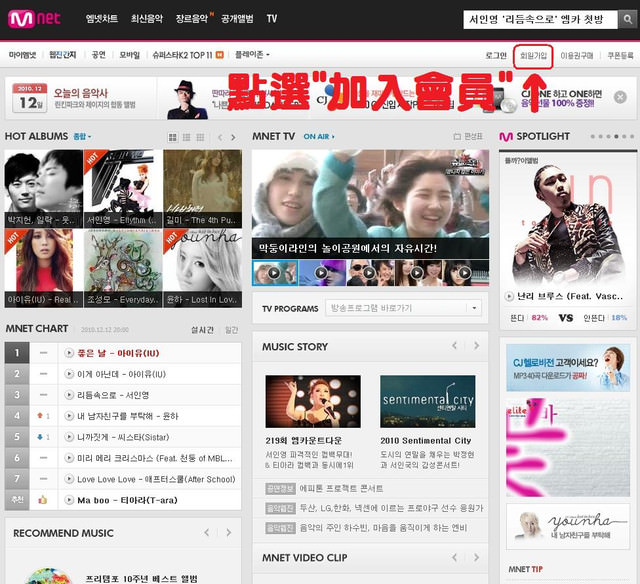The height and width of the screenshot is (584, 640).
Task: Select large grid view in Hot Albums
Action: pos(173,138)
